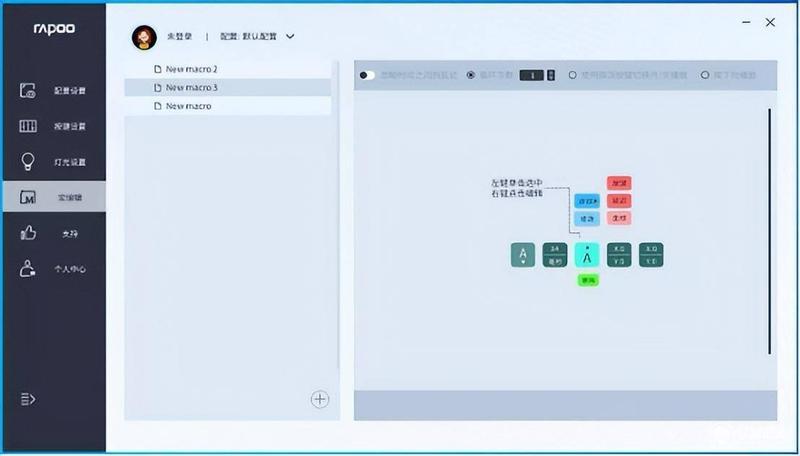Viewport: 800px width, 456px height.
Task: Select the macro editor M icon
Action: pyautogui.click(x=28, y=197)
